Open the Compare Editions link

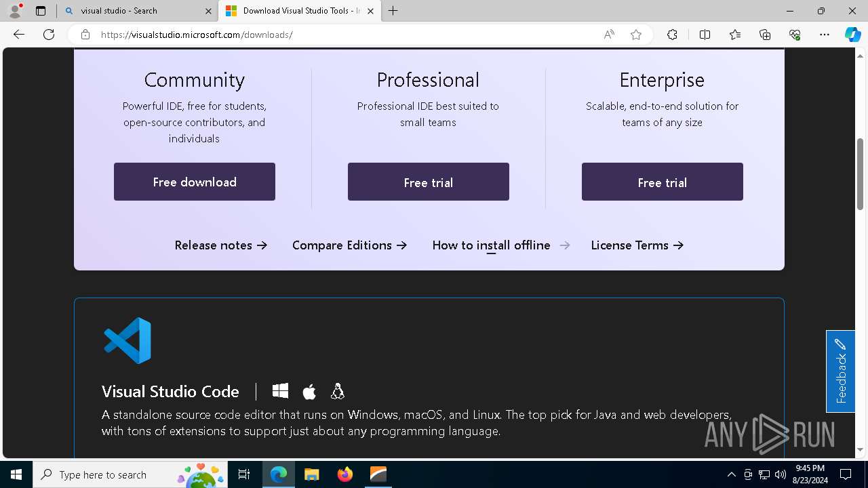point(350,245)
